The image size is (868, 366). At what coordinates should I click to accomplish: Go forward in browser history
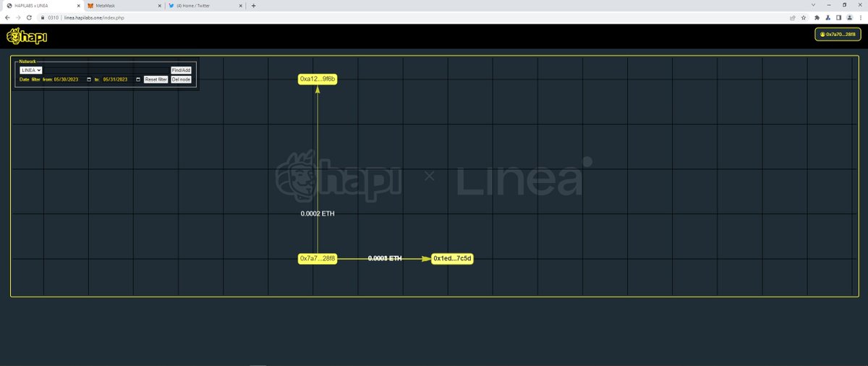[18, 17]
